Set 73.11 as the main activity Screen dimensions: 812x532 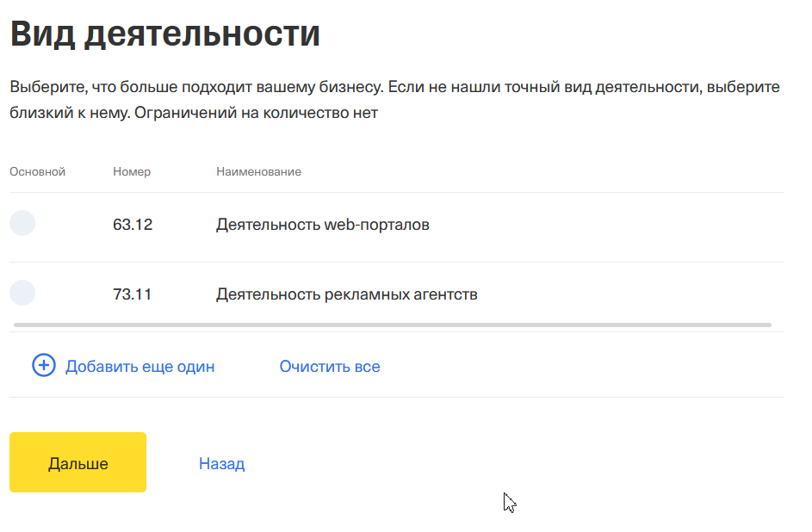(22, 293)
